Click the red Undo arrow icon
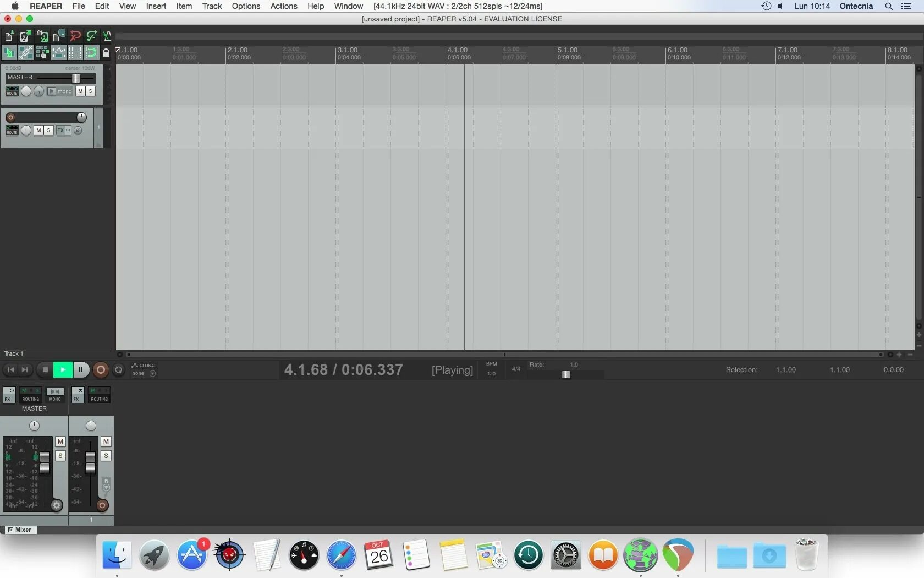This screenshot has width=924, height=578. pyautogui.click(x=75, y=36)
